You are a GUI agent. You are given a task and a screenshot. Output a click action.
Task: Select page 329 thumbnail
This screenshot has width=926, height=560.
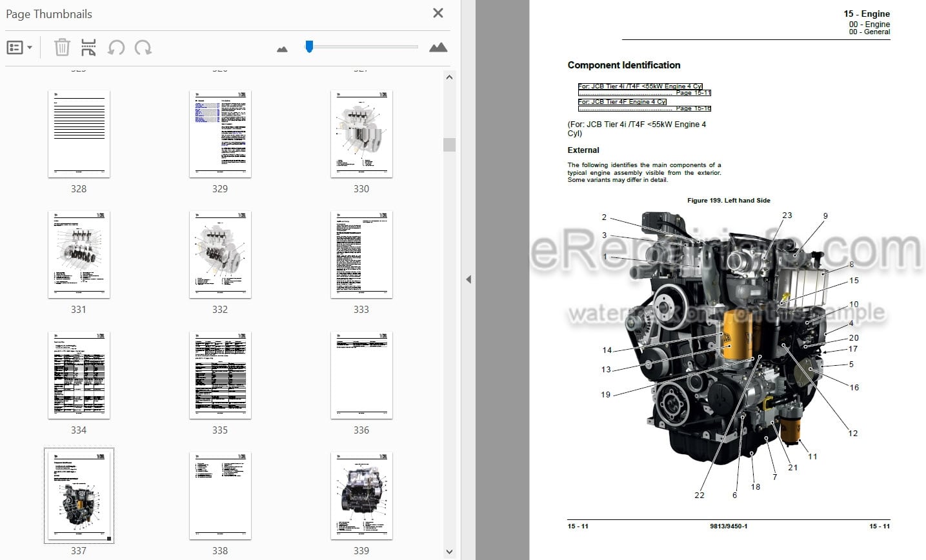[220, 134]
